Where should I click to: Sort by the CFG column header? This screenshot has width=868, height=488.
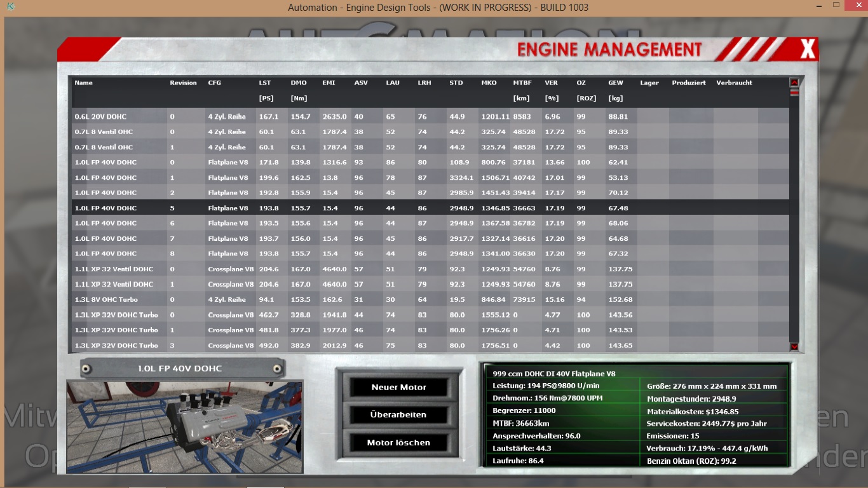click(x=215, y=83)
